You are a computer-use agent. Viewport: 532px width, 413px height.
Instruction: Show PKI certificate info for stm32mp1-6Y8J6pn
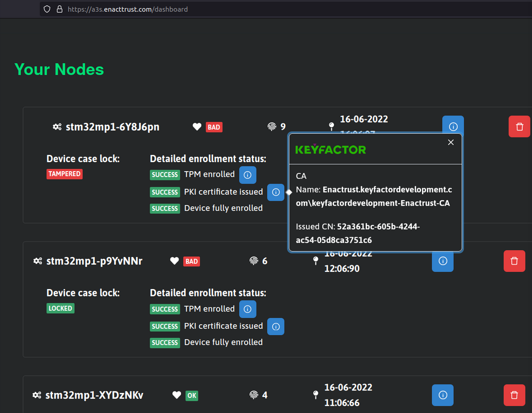coord(275,192)
